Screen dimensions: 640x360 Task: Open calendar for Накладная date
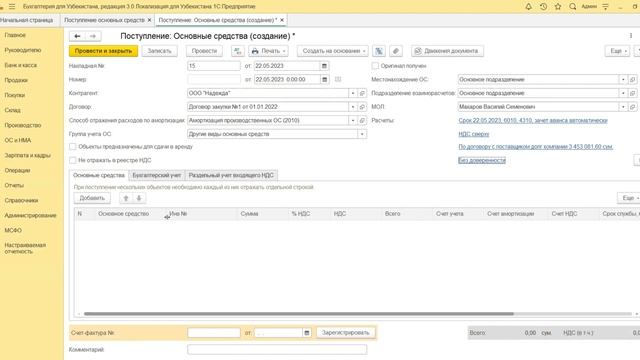[324, 66]
